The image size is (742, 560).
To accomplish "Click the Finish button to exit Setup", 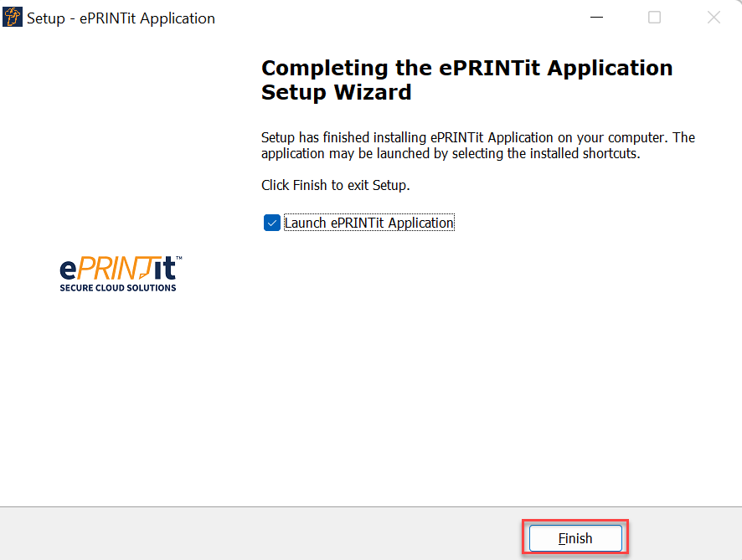I will pos(575,538).
